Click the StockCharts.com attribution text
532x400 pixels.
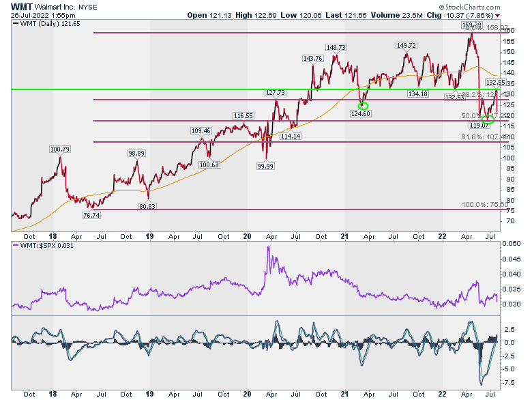click(469, 7)
